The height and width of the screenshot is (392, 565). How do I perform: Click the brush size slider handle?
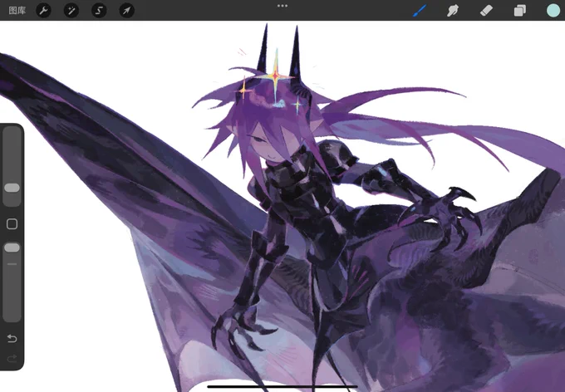pyautogui.click(x=12, y=188)
